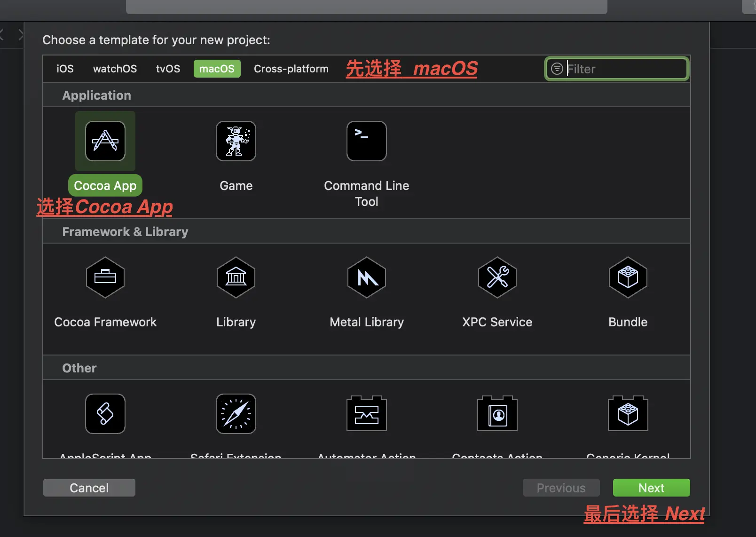Click the Library template label
The width and height of the screenshot is (756, 537).
tap(236, 322)
